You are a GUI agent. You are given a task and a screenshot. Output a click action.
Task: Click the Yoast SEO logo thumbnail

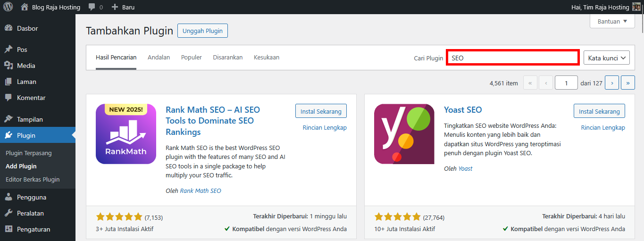pos(404,134)
